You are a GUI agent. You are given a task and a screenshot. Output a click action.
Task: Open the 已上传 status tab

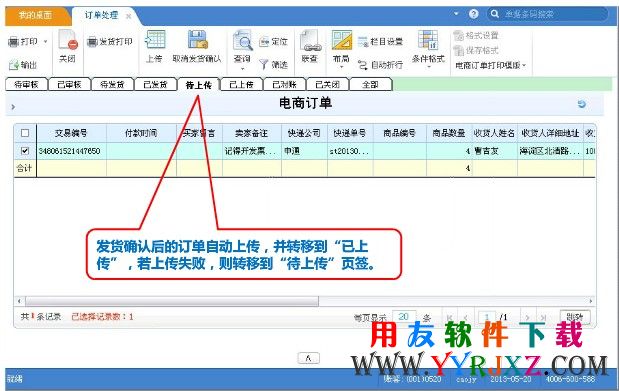click(x=242, y=84)
